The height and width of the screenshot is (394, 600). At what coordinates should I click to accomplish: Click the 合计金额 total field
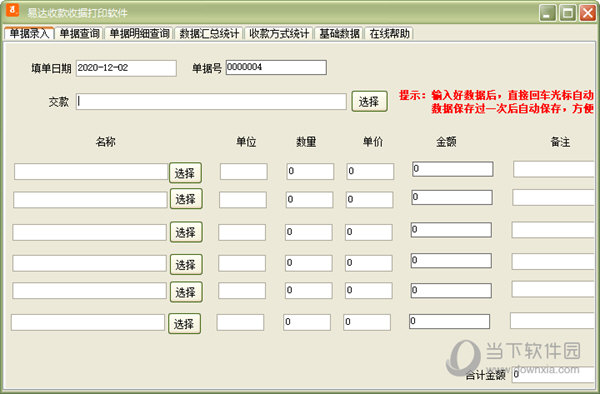[x=553, y=374]
